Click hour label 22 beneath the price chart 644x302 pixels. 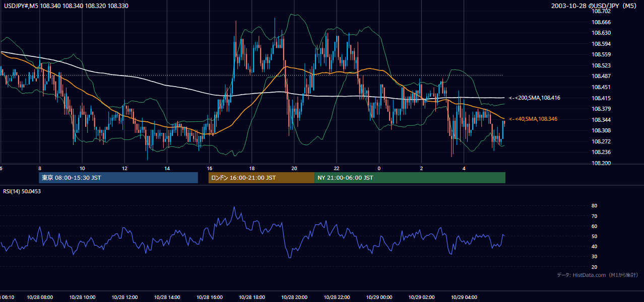(337, 168)
